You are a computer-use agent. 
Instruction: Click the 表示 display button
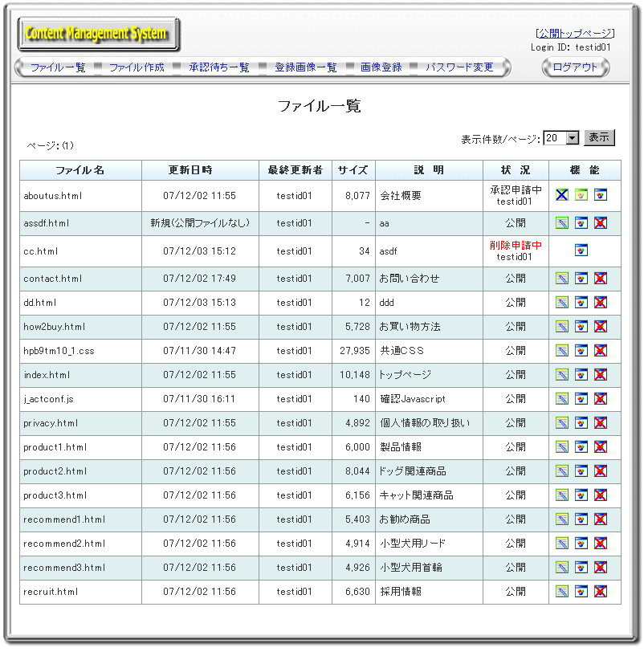coord(599,137)
